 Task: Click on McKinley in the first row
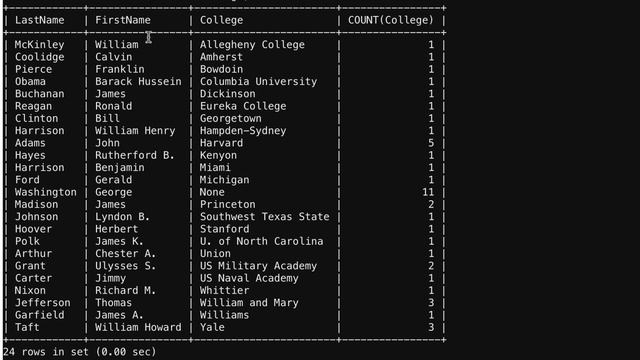[x=39, y=45]
